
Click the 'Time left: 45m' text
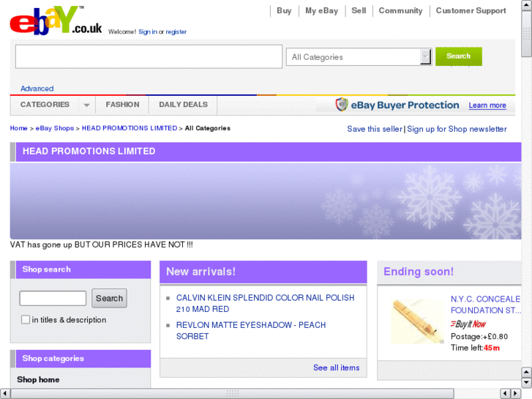pos(475,348)
